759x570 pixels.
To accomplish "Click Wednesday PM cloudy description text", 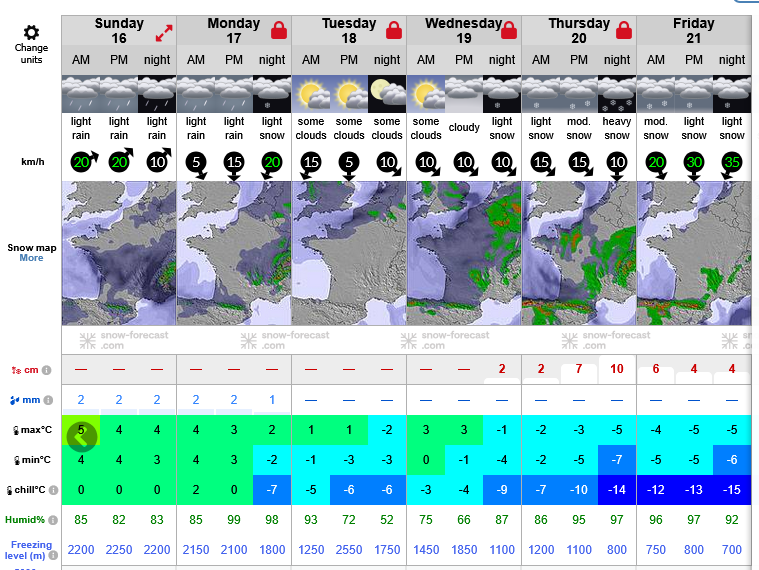I will [x=464, y=127].
